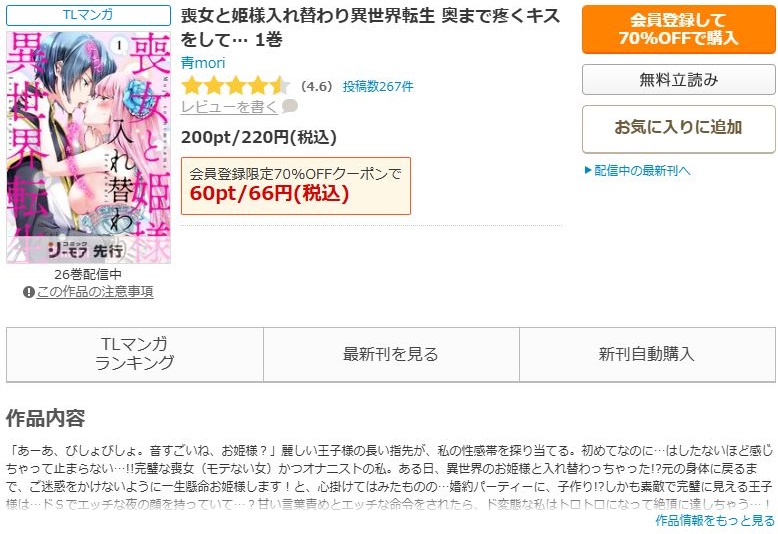This screenshot has width=778, height=534.
Task: Open the manga cover thumbnail
Action: (x=88, y=147)
